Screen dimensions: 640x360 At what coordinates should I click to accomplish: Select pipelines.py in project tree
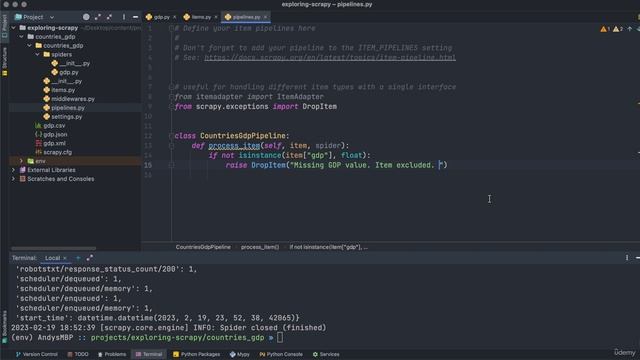click(x=64, y=108)
